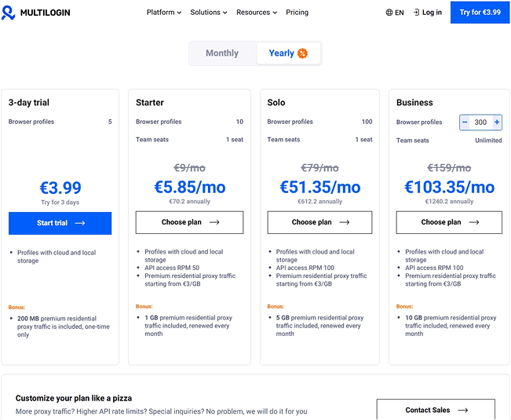Click the 1 GB bonus text
This screenshot has height=420, width=511.
click(188, 326)
